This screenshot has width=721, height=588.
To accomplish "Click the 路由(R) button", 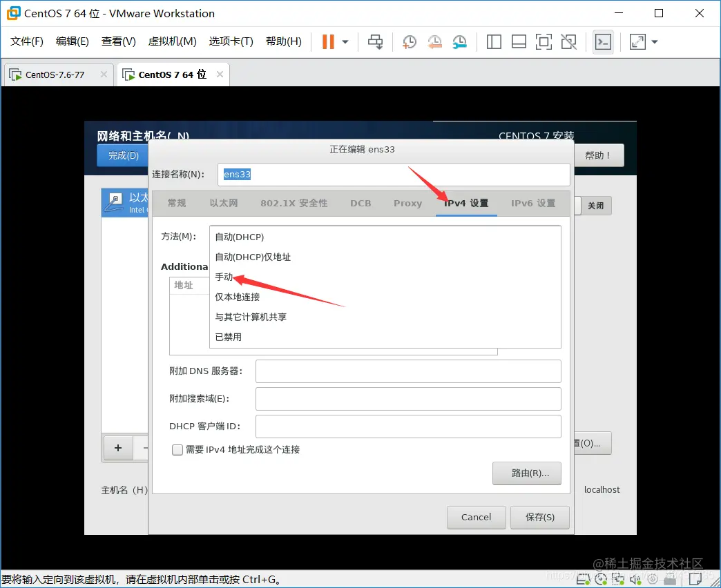I will [526, 473].
